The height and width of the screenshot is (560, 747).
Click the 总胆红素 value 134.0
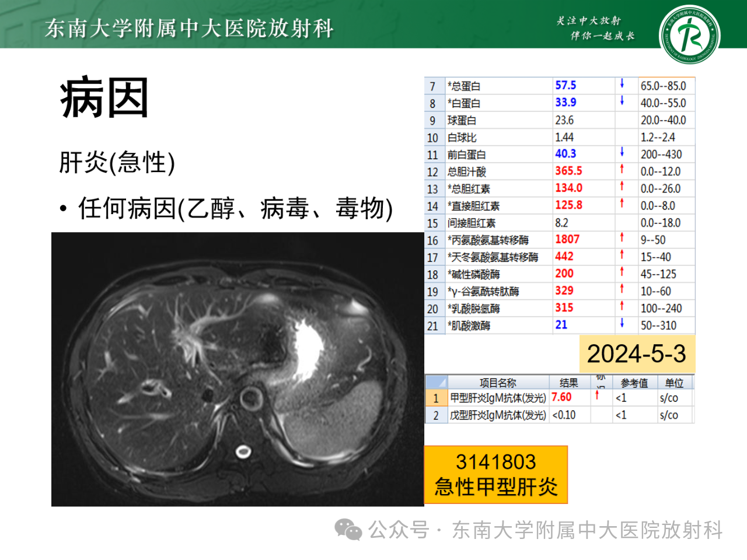568,188
